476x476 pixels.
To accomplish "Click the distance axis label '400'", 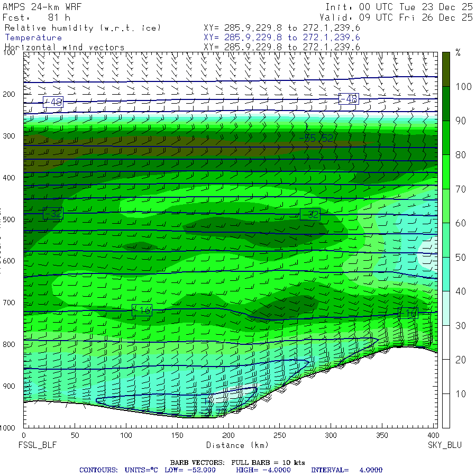I will tap(433, 435).
